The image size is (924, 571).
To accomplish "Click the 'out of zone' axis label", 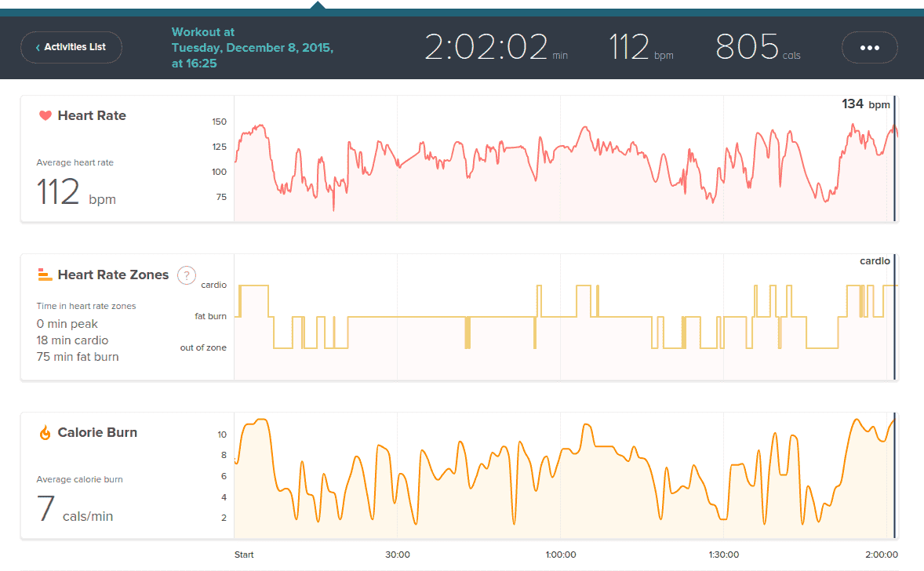I will pyautogui.click(x=203, y=347).
